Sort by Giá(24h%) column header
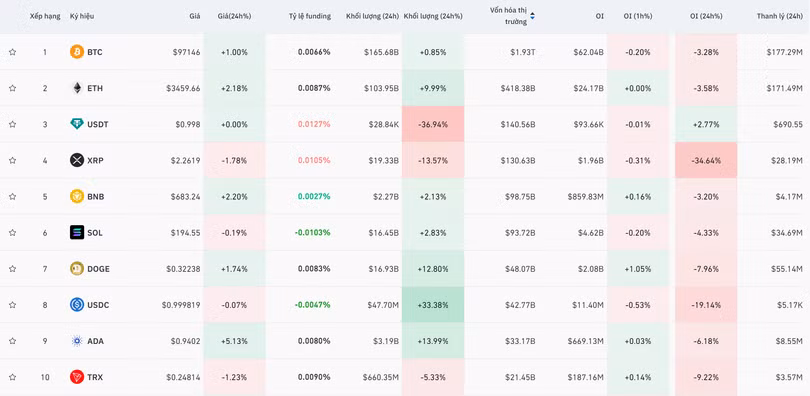Screen dimensions: 810x396 click(x=235, y=17)
